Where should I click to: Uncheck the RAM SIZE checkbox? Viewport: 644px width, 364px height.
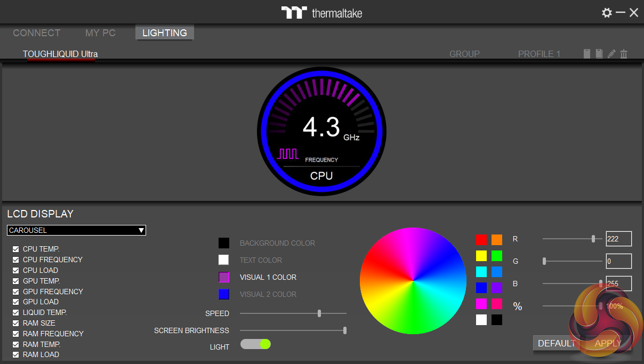click(15, 323)
